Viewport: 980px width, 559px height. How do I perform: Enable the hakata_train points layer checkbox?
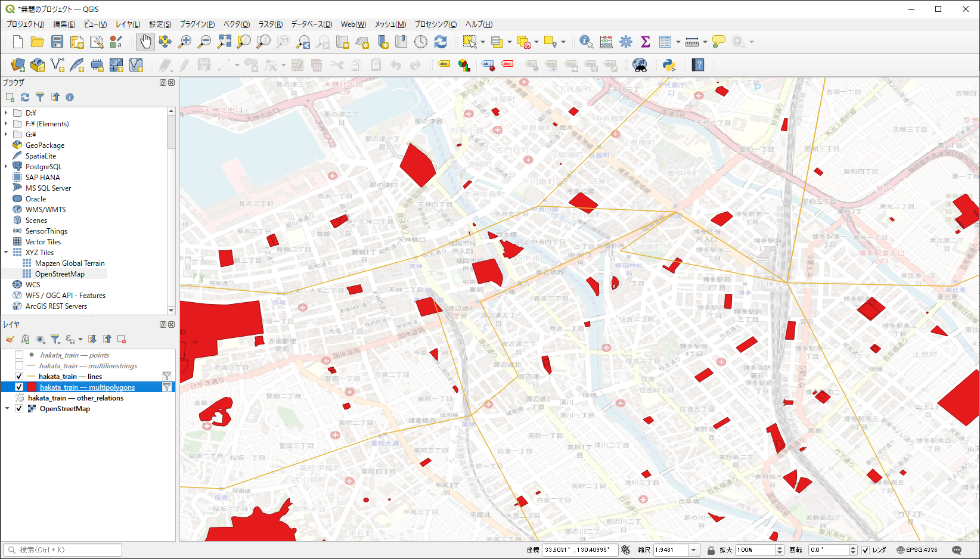[x=19, y=355]
